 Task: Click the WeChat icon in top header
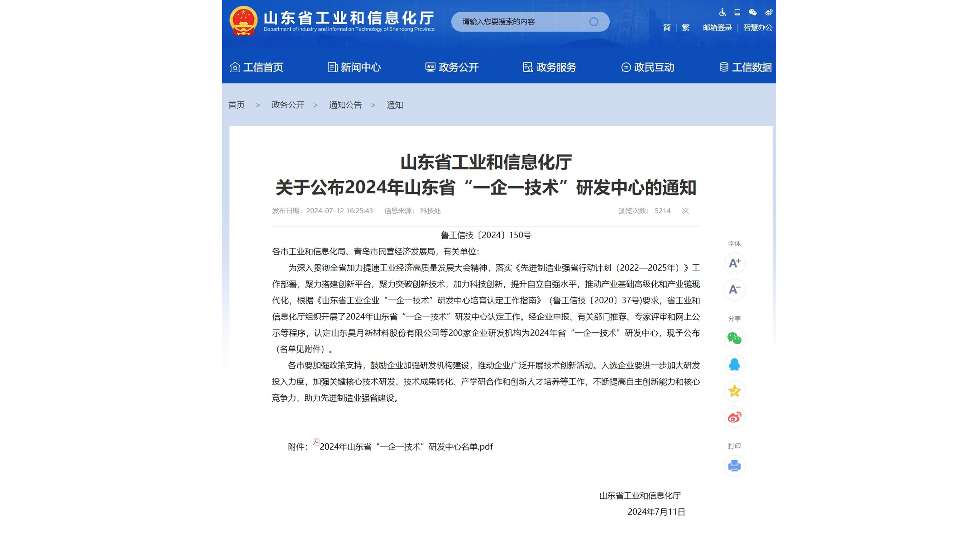click(x=753, y=12)
